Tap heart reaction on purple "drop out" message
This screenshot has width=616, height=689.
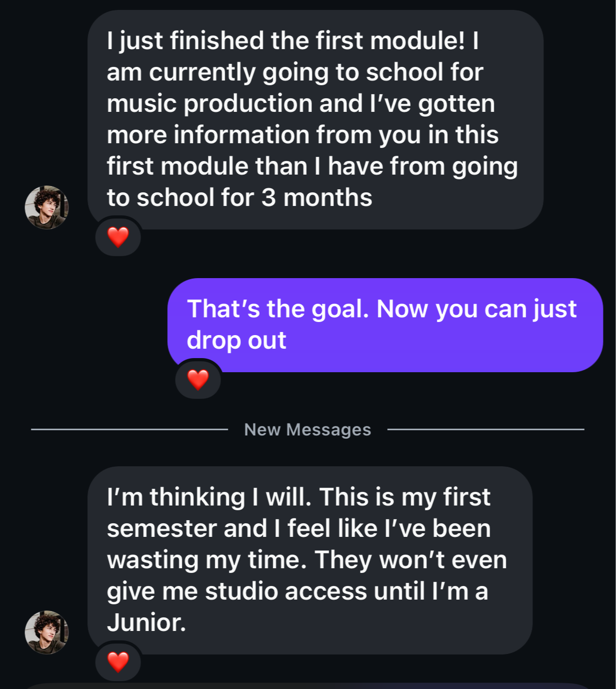point(198,380)
